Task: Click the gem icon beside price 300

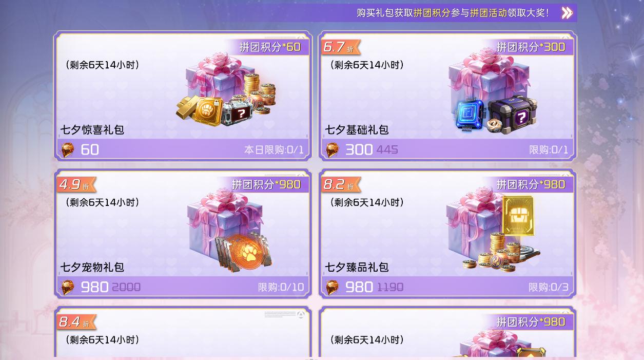Action: pyautogui.click(x=332, y=150)
